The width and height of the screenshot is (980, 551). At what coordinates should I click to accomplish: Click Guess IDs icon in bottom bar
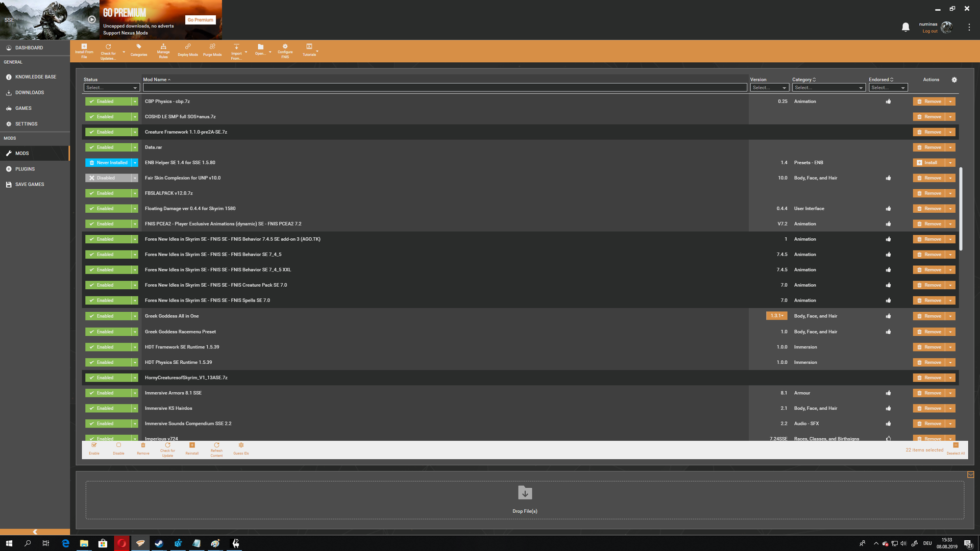[241, 448]
